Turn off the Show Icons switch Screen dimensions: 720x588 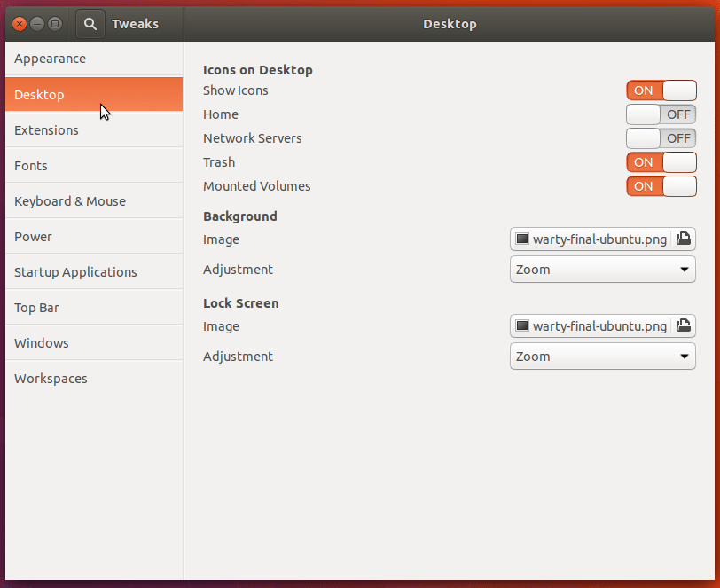[x=661, y=90]
